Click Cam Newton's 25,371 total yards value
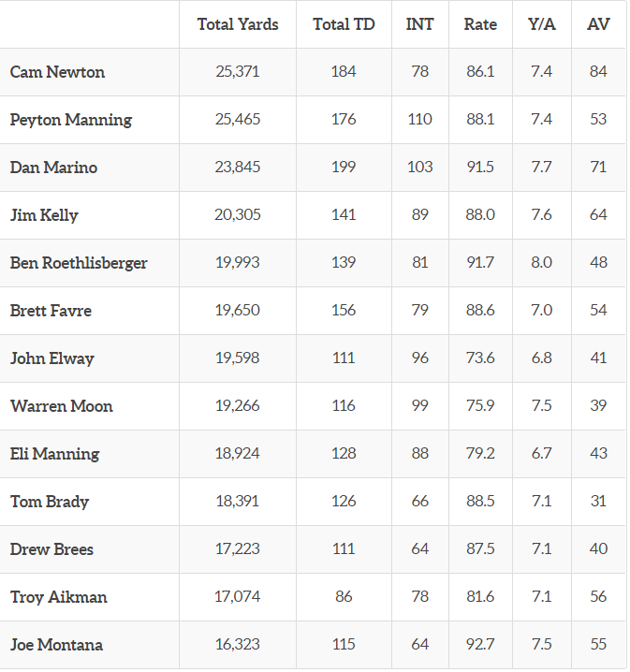Image resolution: width=630 pixels, height=672 pixels. 238,71
